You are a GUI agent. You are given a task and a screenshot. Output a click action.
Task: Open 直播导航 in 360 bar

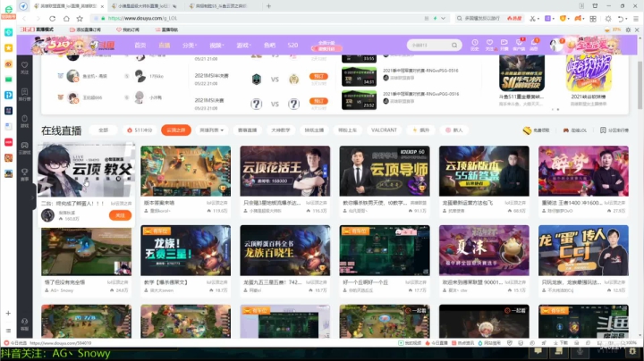(166, 30)
